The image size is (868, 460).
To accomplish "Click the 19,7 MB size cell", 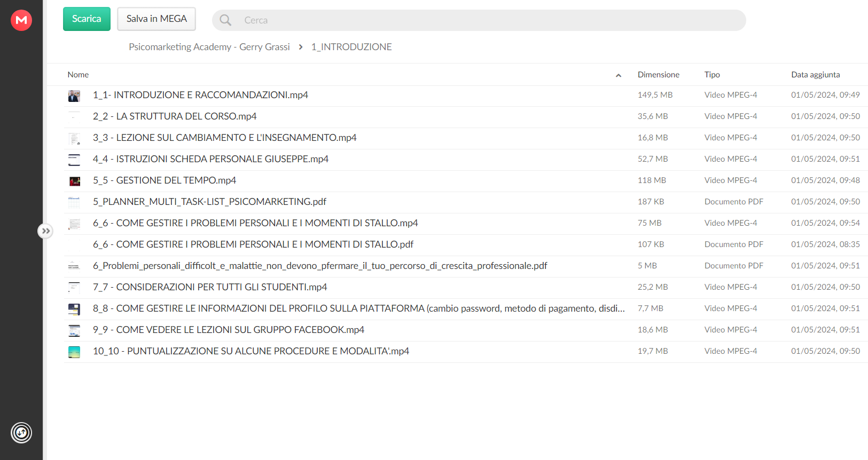I will click(653, 351).
